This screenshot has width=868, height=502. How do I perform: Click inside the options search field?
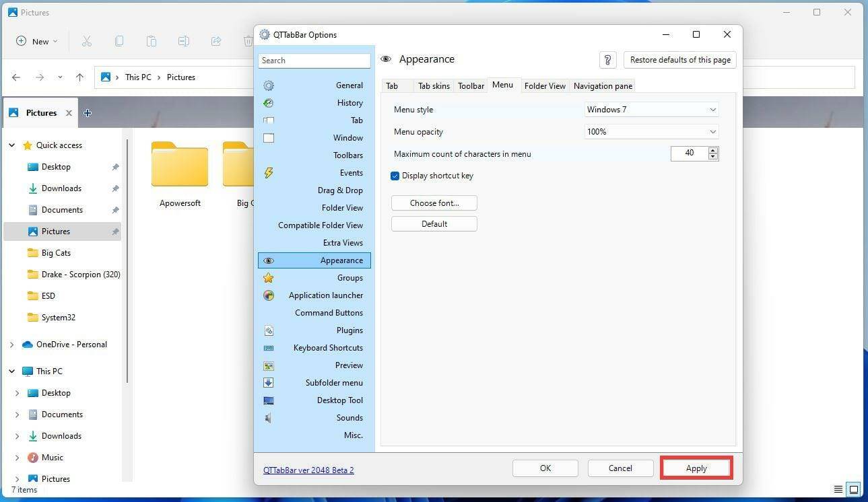314,60
